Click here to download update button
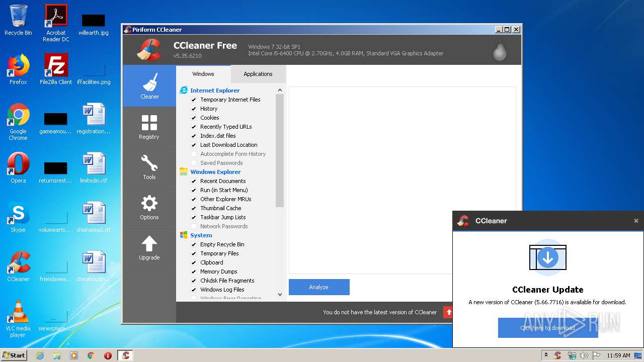The image size is (644, 362). coord(548,328)
